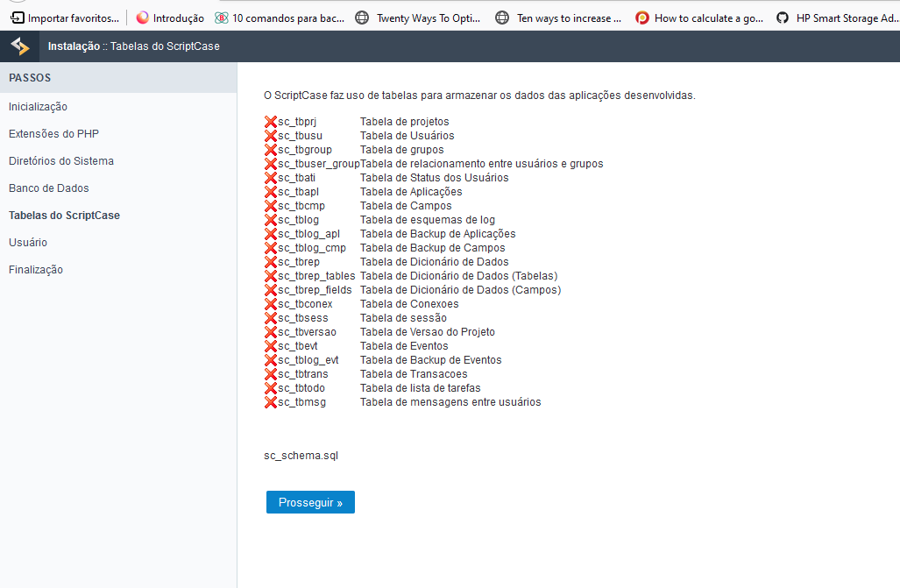Select the Usuário step in sidebar
This screenshot has width=900, height=588.
28,243
